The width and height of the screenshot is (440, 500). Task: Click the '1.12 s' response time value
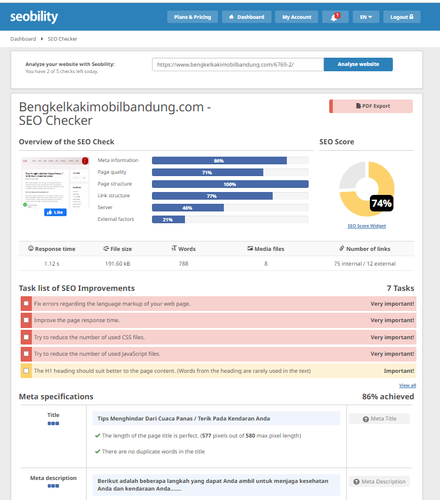click(52, 264)
